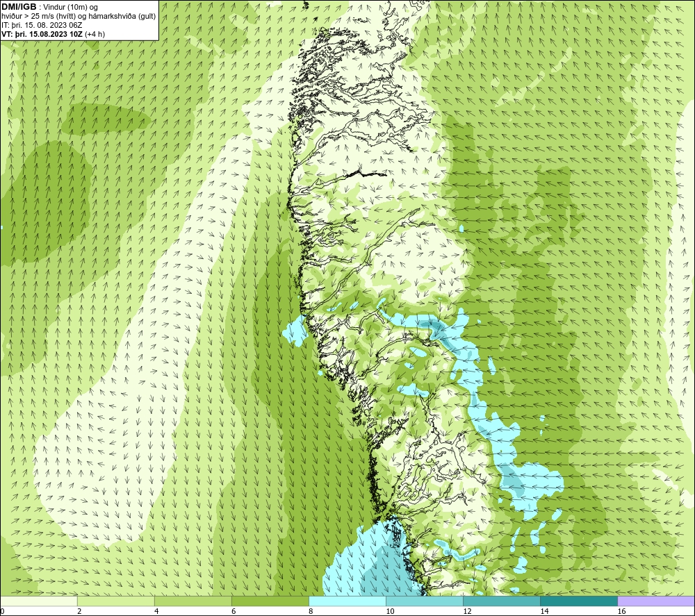Click the legend scale value '8'
The height and width of the screenshot is (616, 695).
tap(311, 611)
